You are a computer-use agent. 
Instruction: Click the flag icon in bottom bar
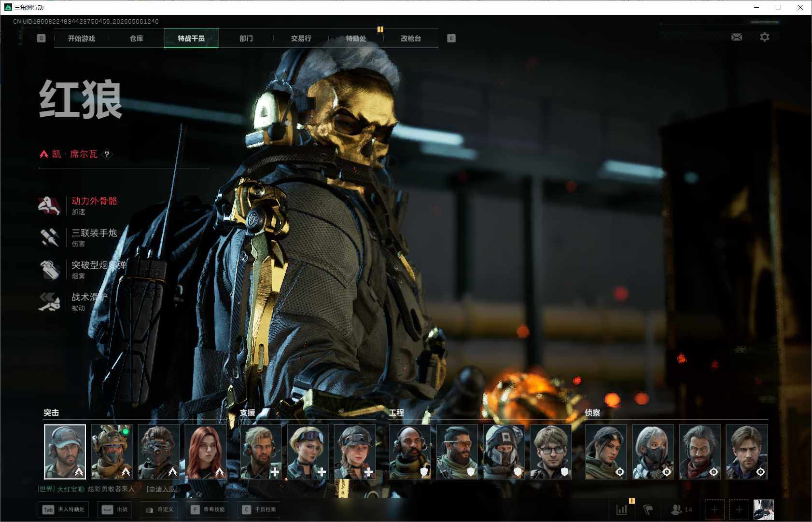(648, 509)
